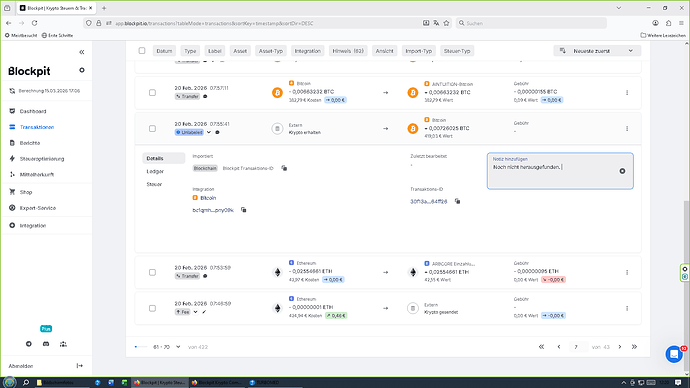This screenshot has width=690, height=388.
Task: Click the Bitcoin integration link in details
Action: [208, 198]
